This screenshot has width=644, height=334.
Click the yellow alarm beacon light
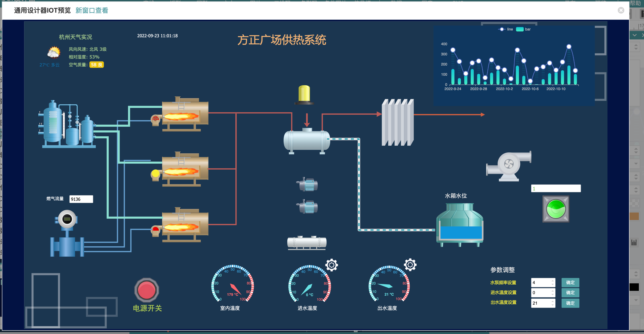pos(304,95)
